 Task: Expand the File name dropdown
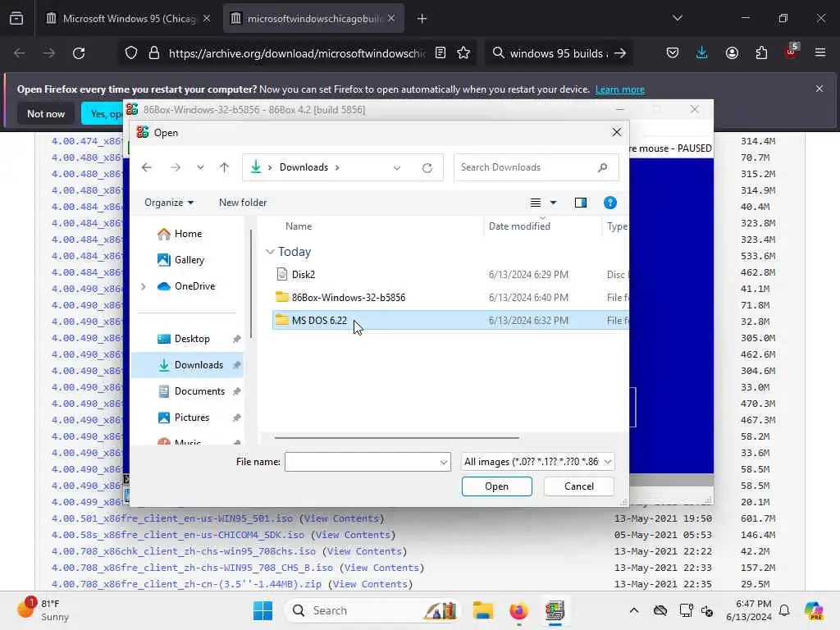click(x=444, y=462)
